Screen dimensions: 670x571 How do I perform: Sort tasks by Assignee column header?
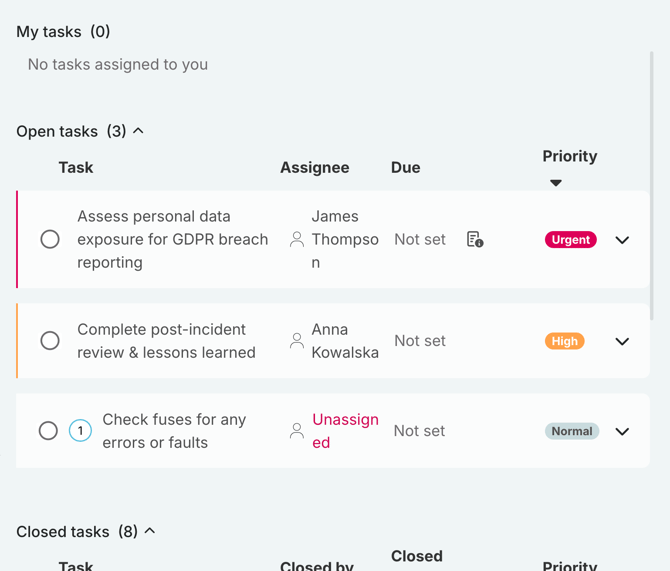(314, 167)
